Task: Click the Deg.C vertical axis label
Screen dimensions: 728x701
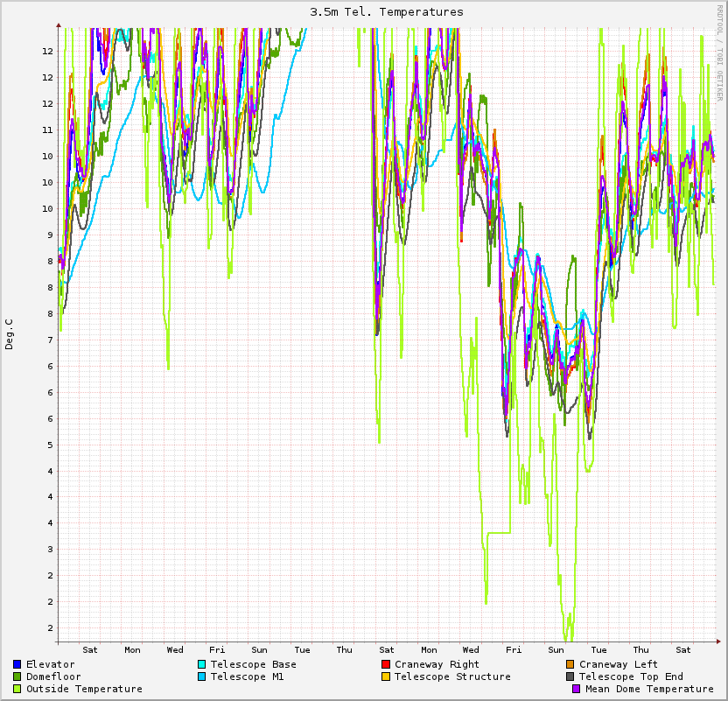Action: [x=10, y=334]
